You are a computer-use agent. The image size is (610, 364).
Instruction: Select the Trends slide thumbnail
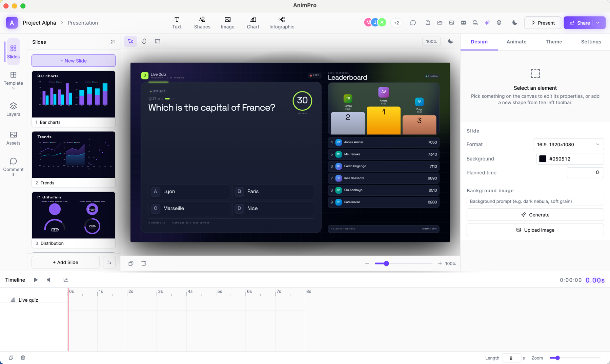coord(74,159)
